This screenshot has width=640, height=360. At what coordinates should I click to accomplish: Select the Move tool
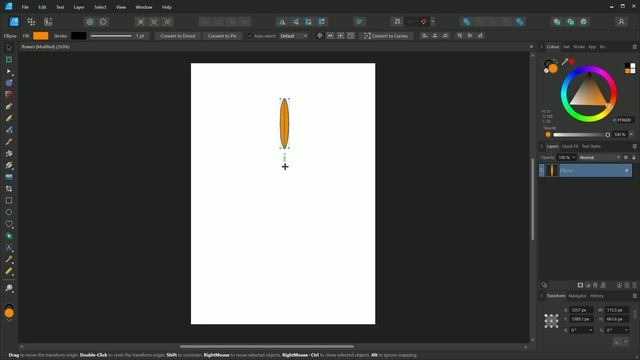[9, 48]
